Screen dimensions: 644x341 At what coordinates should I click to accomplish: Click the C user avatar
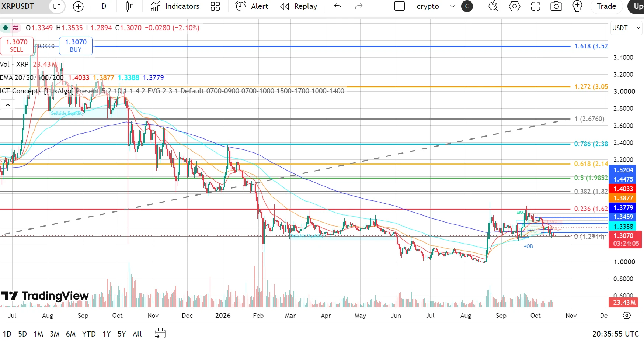467,6
